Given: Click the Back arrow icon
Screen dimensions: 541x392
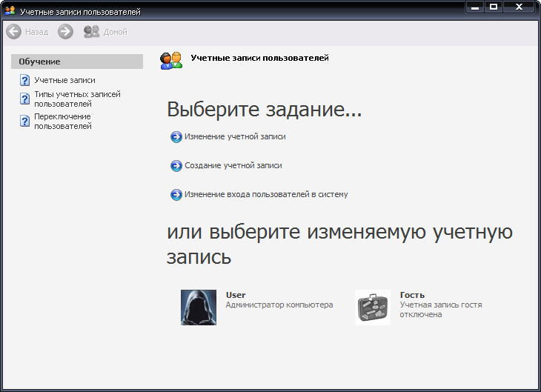Looking at the screenshot, I should (14, 32).
